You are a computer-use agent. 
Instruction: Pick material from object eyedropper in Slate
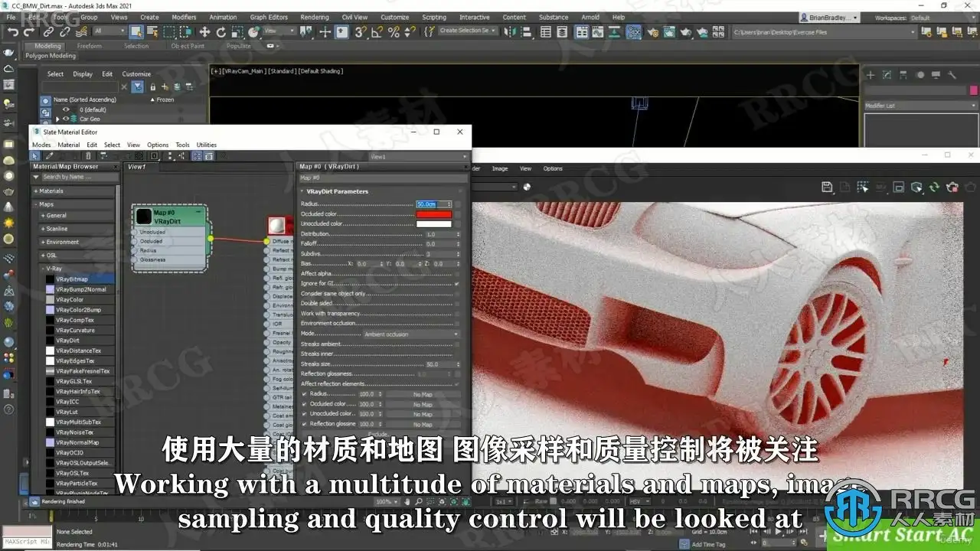point(51,155)
